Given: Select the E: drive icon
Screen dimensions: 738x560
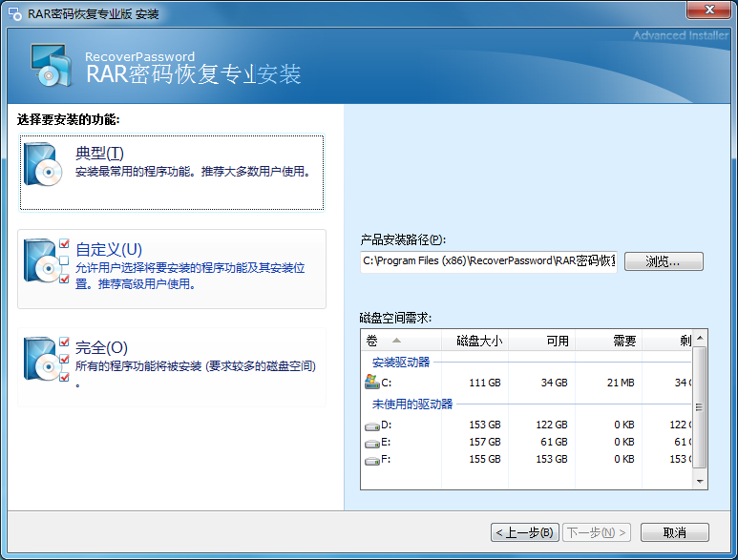Looking at the screenshot, I should coord(372,444).
